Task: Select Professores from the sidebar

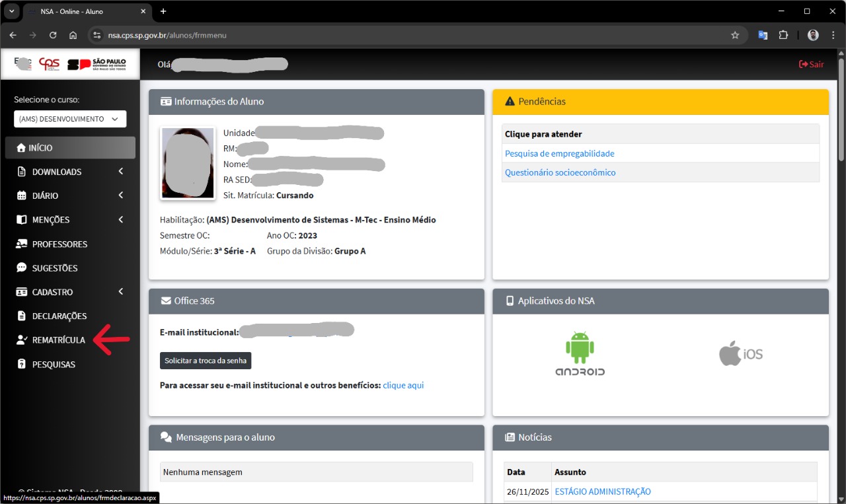Action: [59, 244]
